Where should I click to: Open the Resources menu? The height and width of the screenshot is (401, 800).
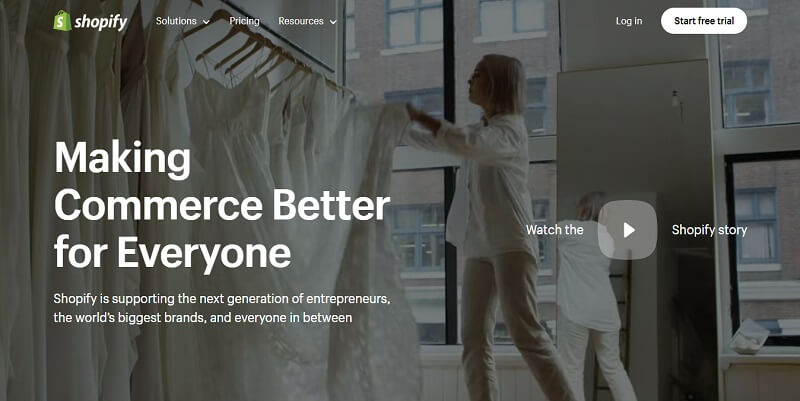click(301, 21)
